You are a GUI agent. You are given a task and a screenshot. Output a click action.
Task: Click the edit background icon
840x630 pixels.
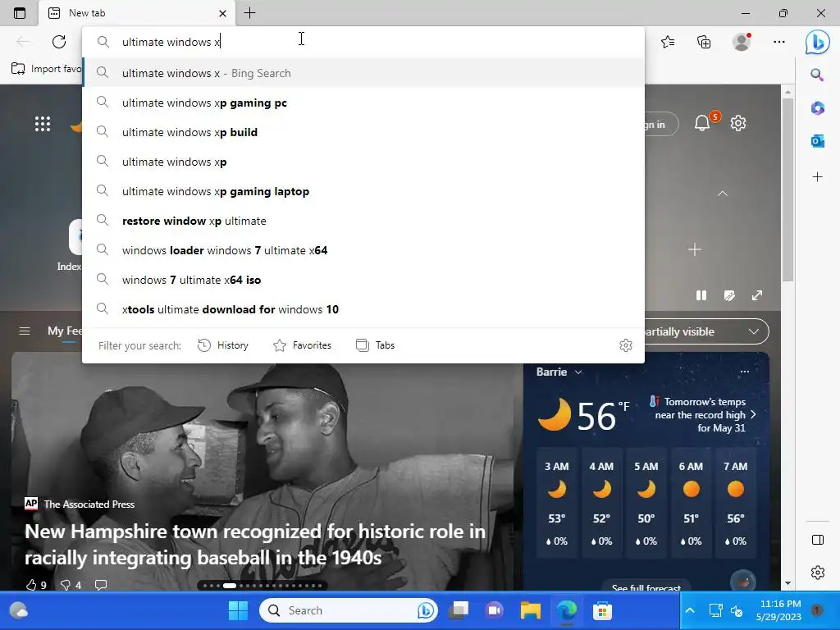click(x=728, y=295)
